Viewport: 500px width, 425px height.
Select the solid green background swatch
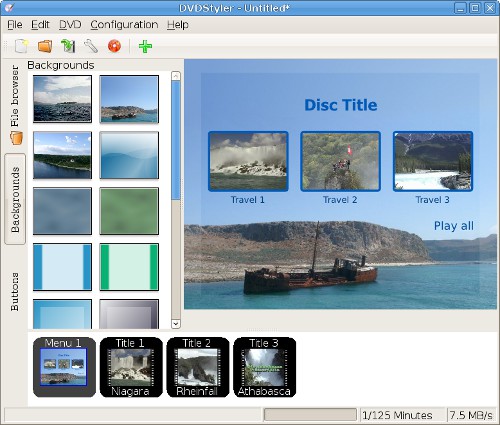[129, 211]
